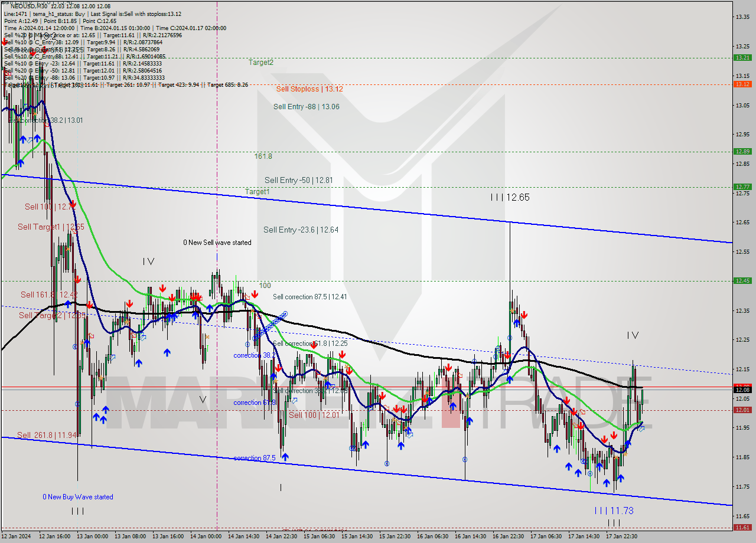
Task: Click the '12 Jan 2024' date label
Action: click(16, 537)
